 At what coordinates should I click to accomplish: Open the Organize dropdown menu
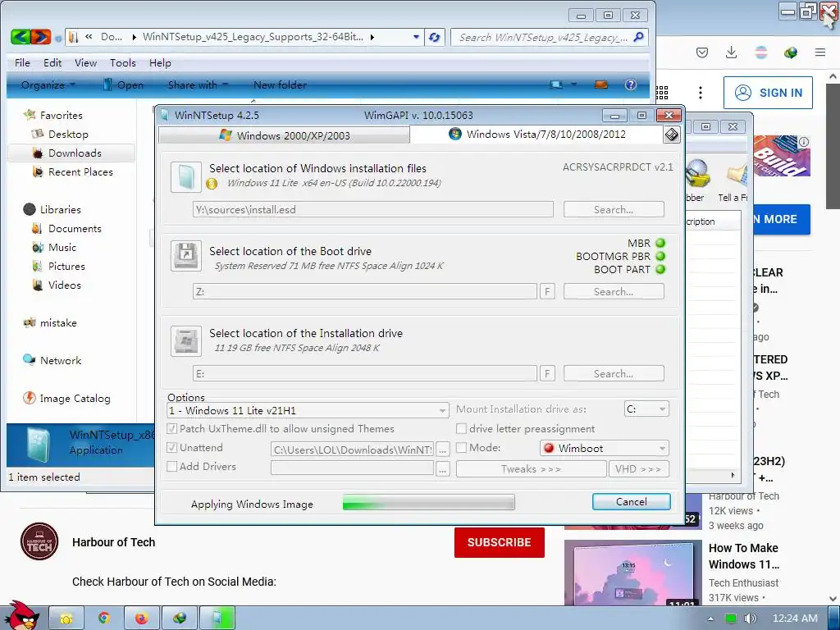tap(48, 84)
